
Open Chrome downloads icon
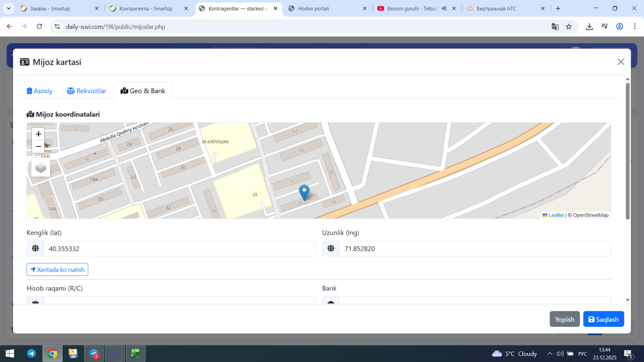point(589,27)
